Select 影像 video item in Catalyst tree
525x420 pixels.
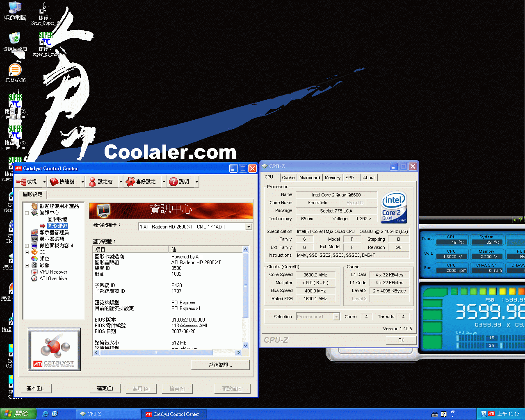coord(44,265)
